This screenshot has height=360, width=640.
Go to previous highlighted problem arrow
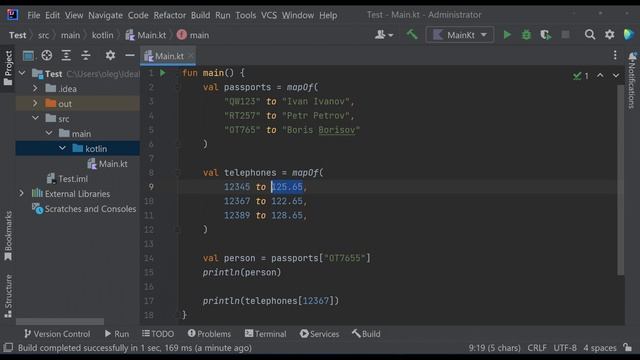pos(600,76)
